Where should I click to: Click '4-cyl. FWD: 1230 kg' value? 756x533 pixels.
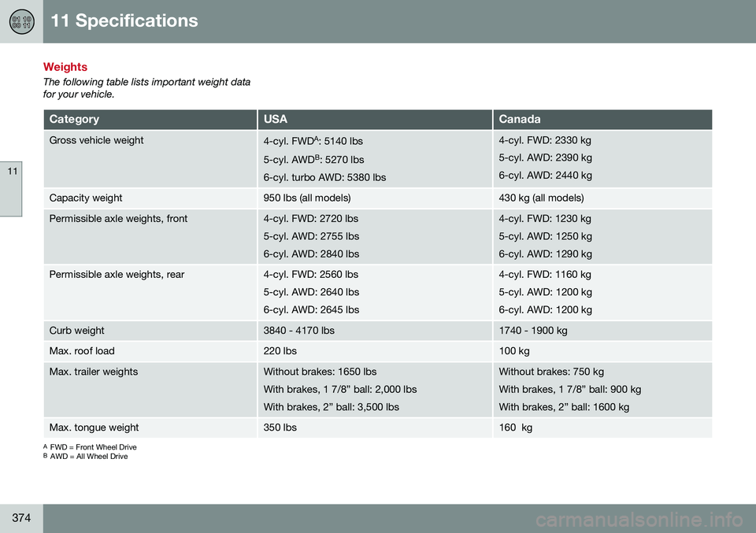545,219
